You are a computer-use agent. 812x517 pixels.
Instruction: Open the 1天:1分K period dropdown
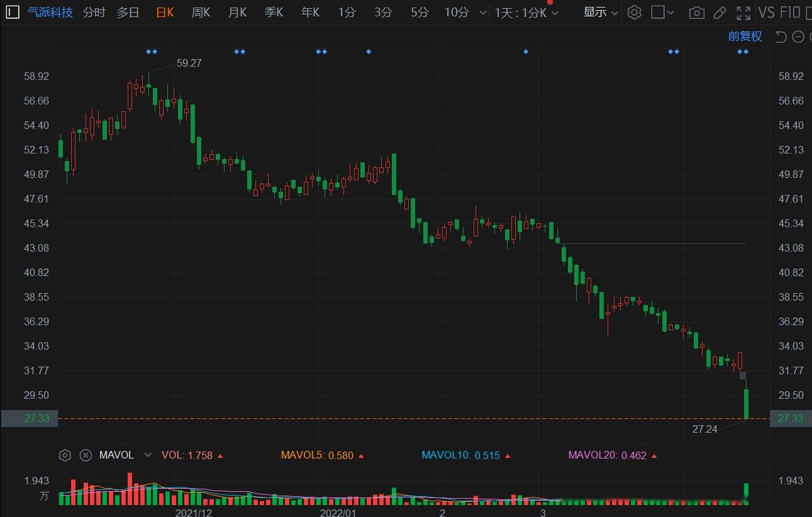tap(526, 12)
